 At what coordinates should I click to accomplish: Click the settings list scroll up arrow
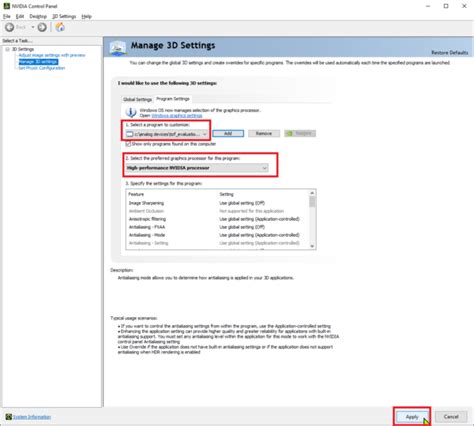tap(312, 193)
